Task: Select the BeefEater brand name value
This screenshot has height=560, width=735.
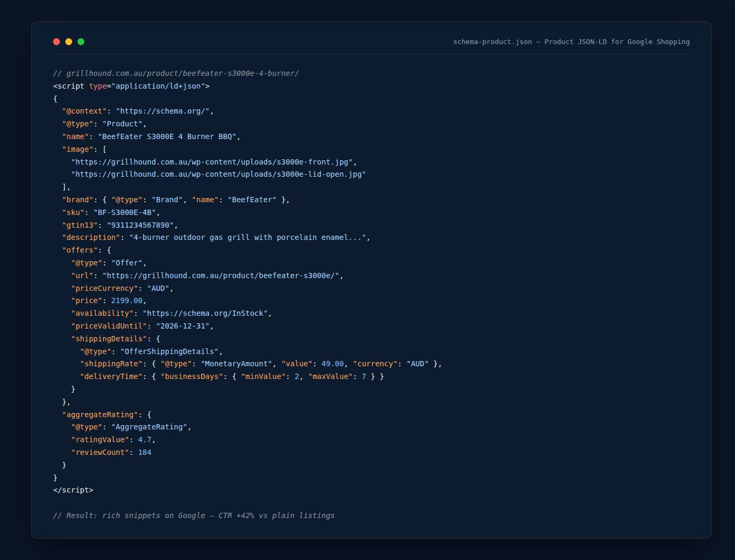Action: pyautogui.click(x=252, y=199)
